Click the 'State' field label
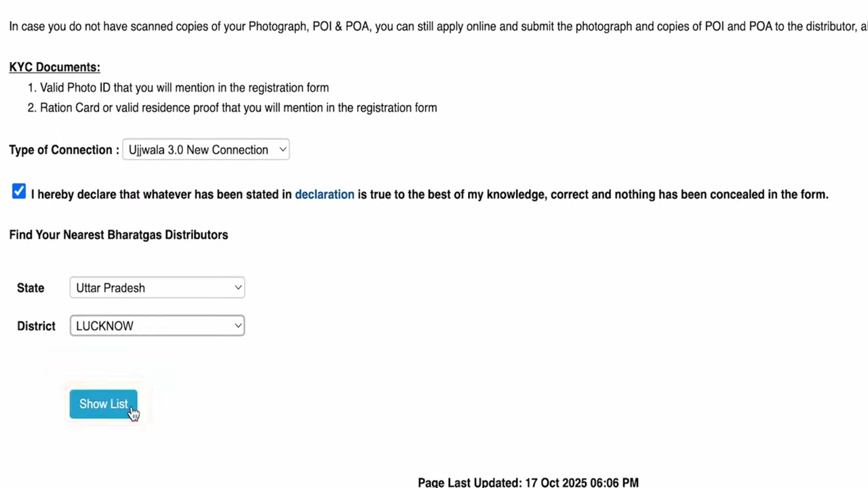The image size is (868, 488). tap(31, 288)
